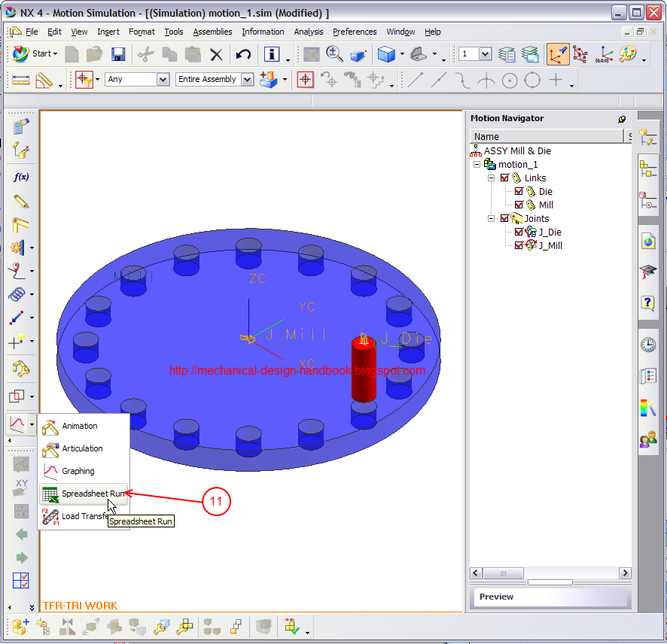The height and width of the screenshot is (644, 667).
Task: Open the Entire Assembly scope dropdown
Action: point(247,80)
